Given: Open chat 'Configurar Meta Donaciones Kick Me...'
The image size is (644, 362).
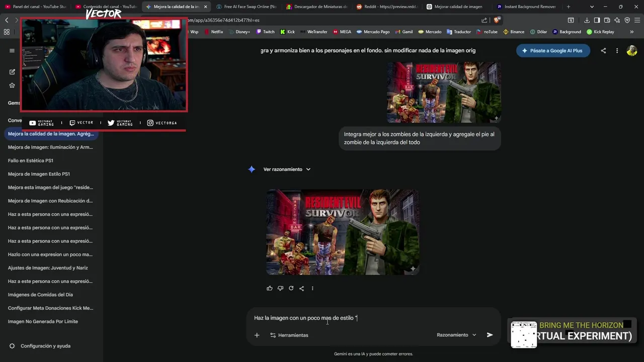Looking at the screenshot, I should [50, 308].
